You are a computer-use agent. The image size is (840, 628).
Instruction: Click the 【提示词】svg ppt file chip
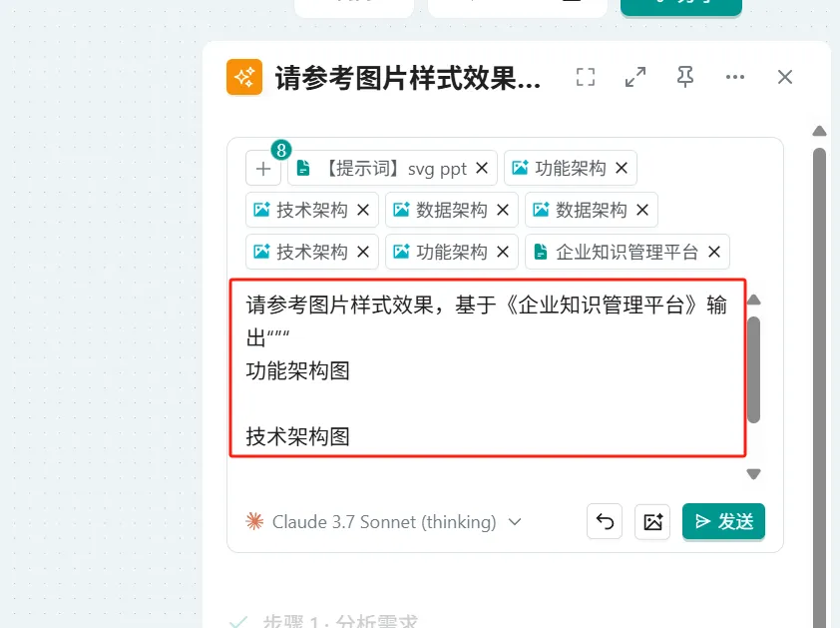pos(382,169)
